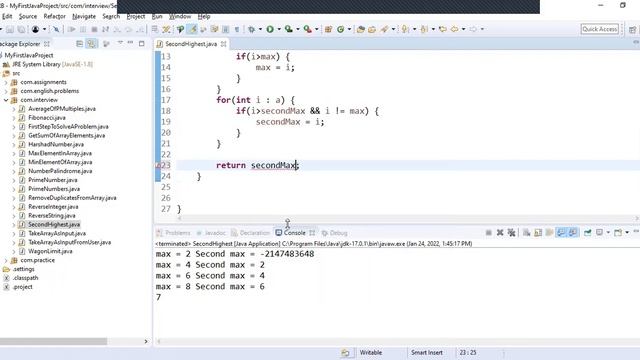Click the Open Task folder icon
Image resolution: width=640 pixels, height=360 pixels.
372,29
